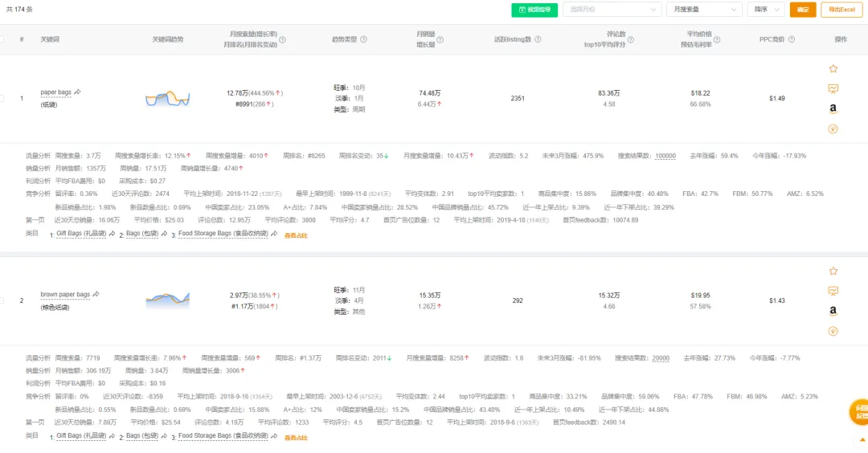
Task: Click the 操作 column header
Action: pyautogui.click(x=841, y=39)
